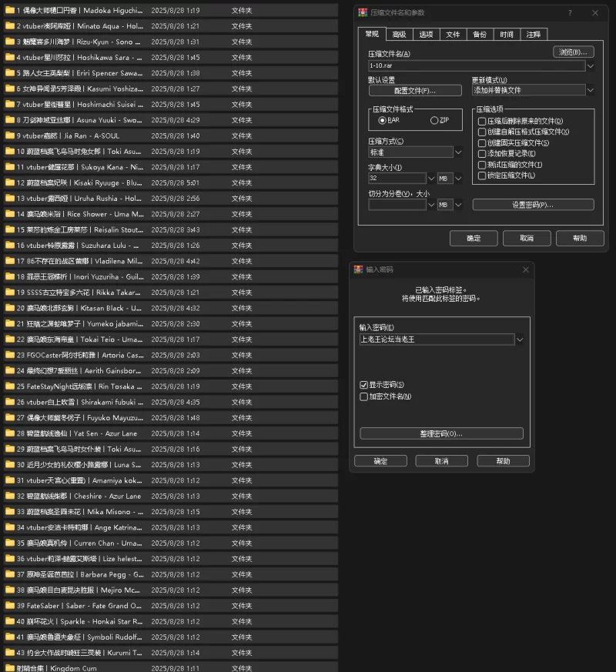616x672 pixels.
Task: Open 压缩方式 标准 dropdown
Action: pyautogui.click(x=458, y=152)
